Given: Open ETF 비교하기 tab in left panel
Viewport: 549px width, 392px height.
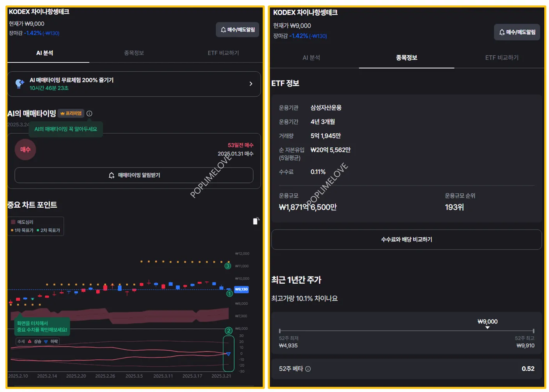Looking at the screenshot, I should pos(223,53).
